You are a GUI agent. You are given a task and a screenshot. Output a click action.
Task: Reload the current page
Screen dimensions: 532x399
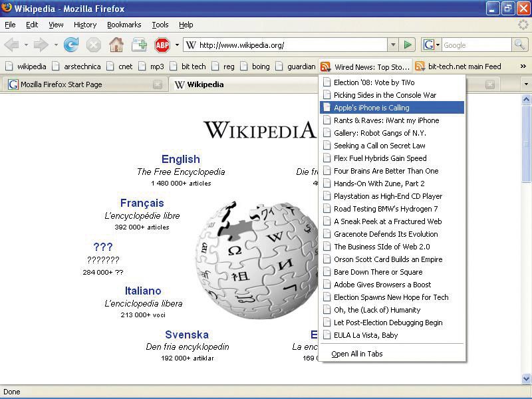pyautogui.click(x=71, y=45)
